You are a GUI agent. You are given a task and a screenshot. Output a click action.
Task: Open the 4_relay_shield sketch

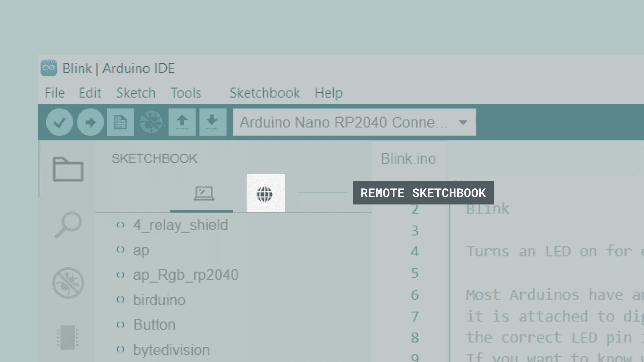pyautogui.click(x=180, y=225)
